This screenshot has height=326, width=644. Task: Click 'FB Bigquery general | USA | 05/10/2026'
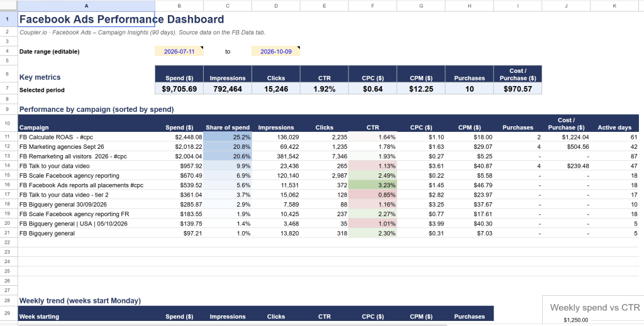tap(86, 224)
